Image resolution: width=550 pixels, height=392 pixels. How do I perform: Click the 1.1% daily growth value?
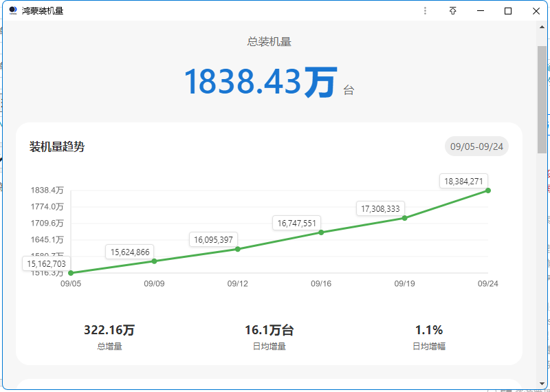tap(429, 330)
